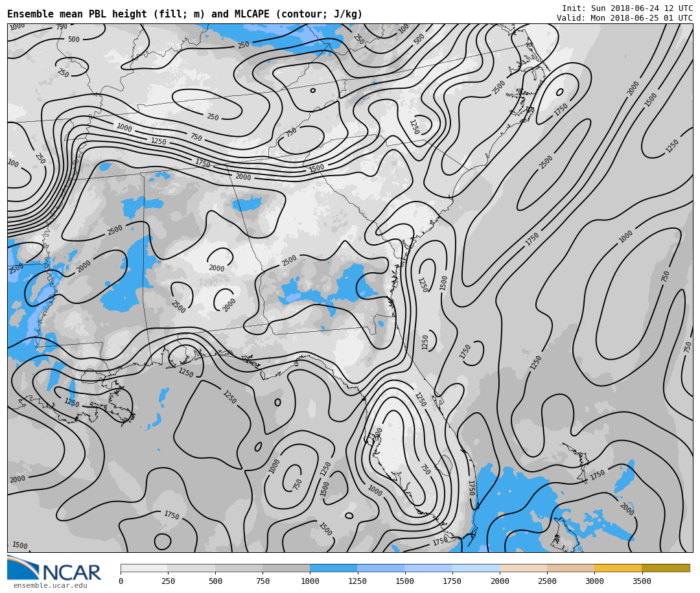
Task: Click the colorbar tick label '3500'
Action: 642,581
